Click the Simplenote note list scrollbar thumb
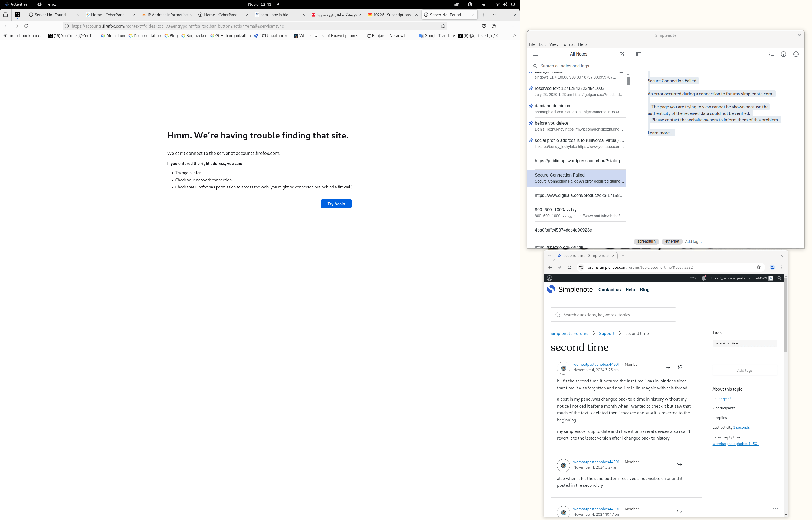 pos(628,81)
